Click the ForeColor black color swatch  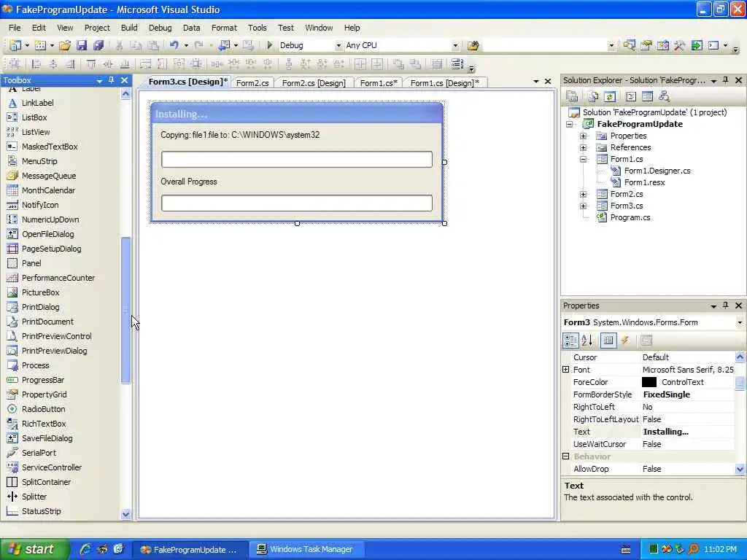[649, 382]
